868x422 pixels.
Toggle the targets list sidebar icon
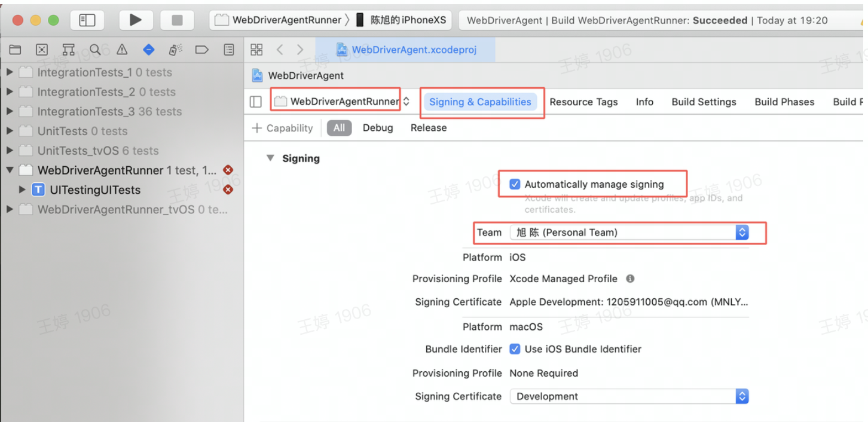(256, 102)
